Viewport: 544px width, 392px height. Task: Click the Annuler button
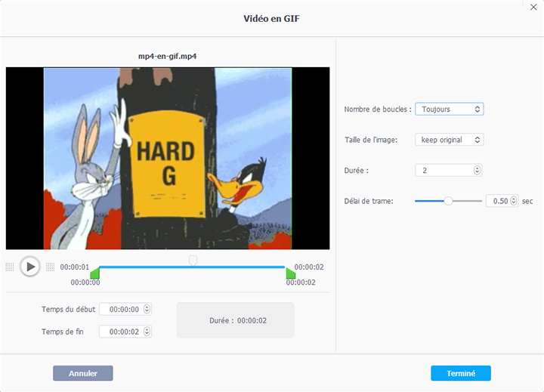[83, 373]
